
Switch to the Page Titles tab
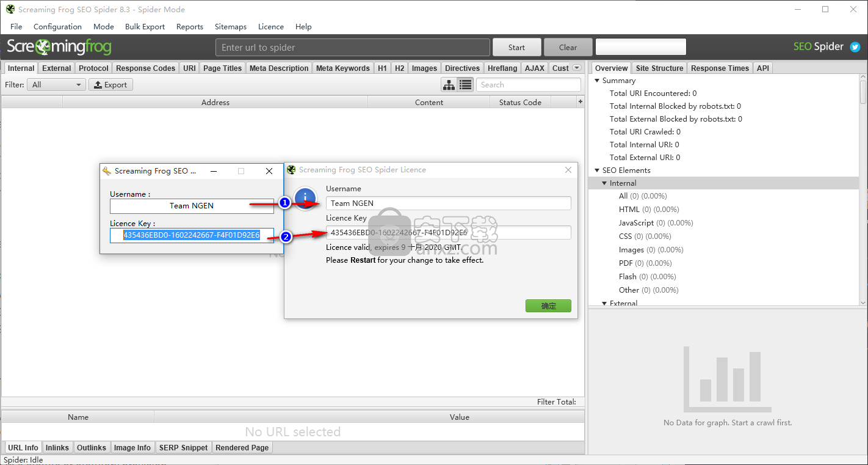tap(222, 68)
